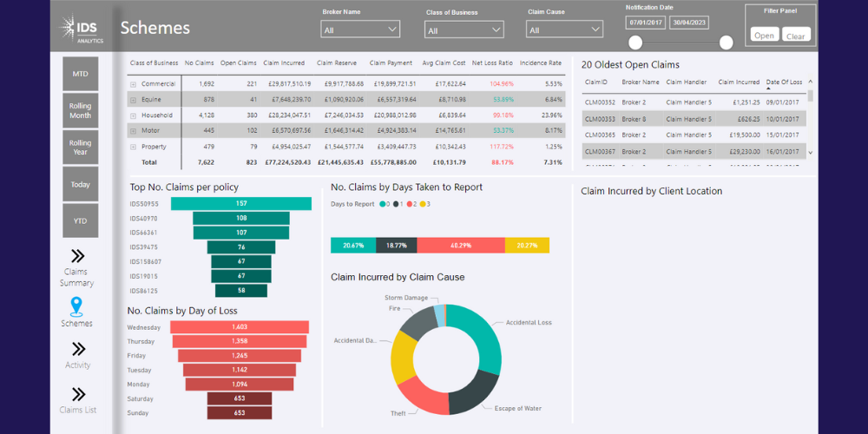Click the Claims Summary double-chevron icon

tap(77, 255)
